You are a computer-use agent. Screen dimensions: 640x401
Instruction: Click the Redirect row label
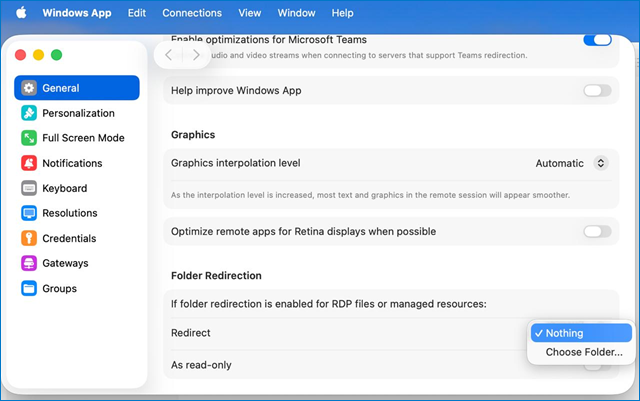[x=191, y=333]
